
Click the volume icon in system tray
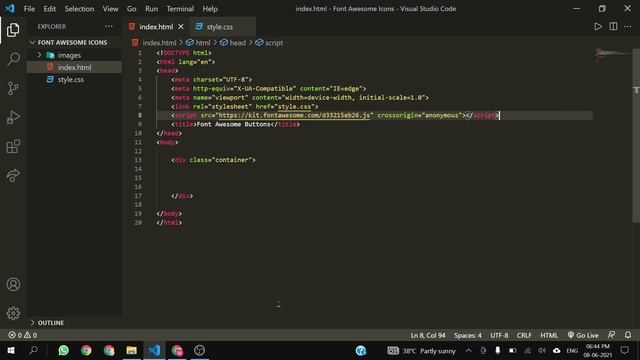(542, 351)
